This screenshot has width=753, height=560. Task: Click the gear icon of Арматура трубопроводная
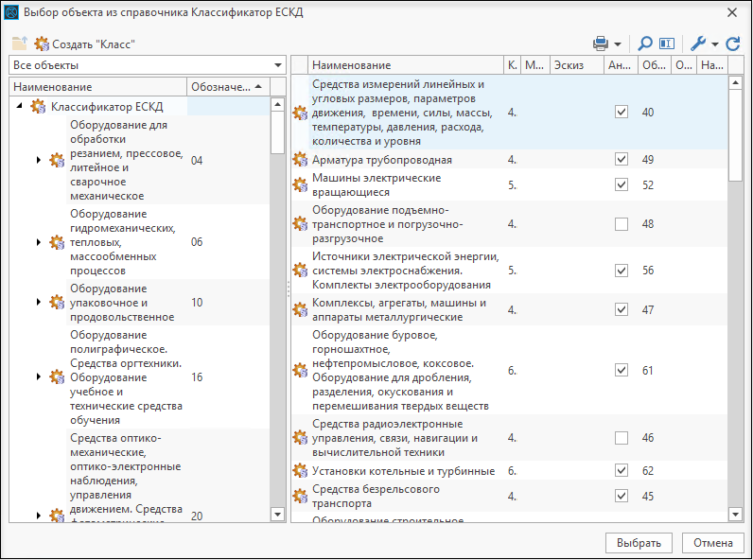300,159
